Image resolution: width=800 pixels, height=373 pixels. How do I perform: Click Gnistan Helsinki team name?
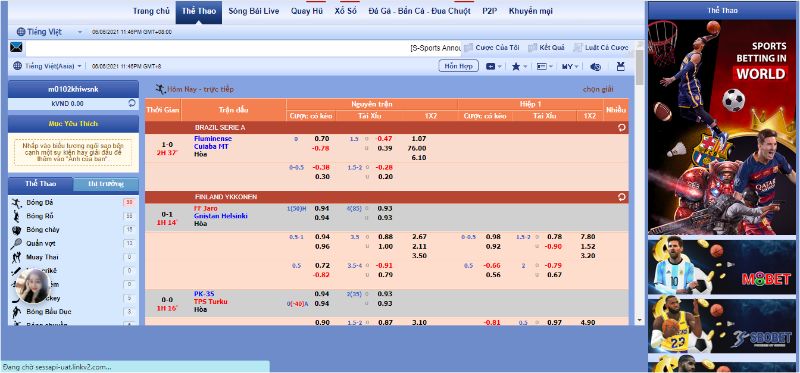(220, 216)
